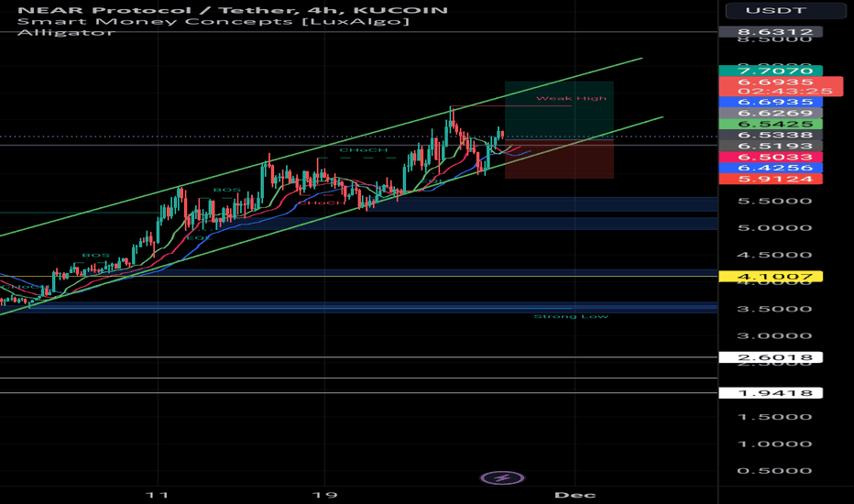The height and width of the screenshot is (504, 854).
Task: Select the green 6.5425 price label
Action: [x=771, y=125]
